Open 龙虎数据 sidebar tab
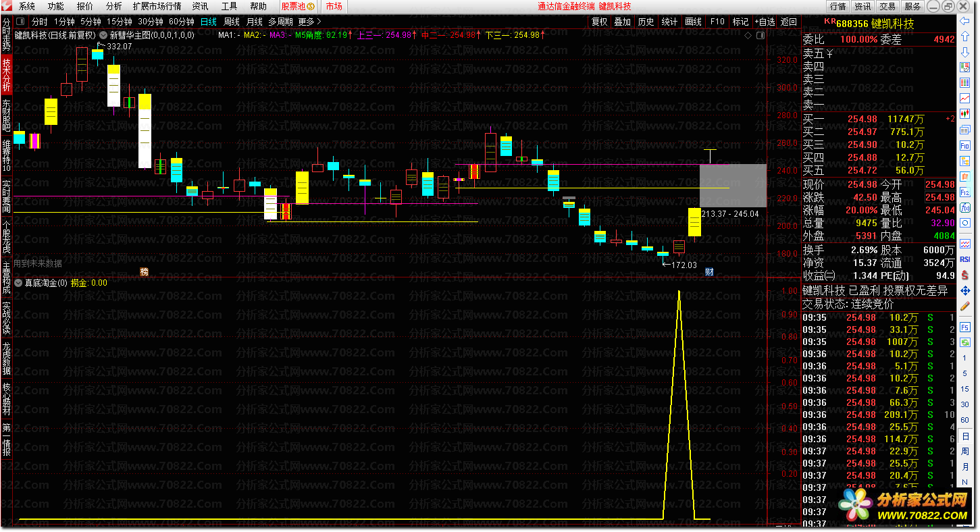 tap(6, 357)
